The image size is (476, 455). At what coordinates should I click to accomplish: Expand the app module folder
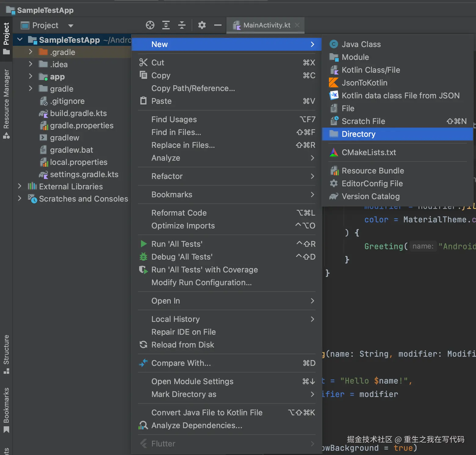[31, 76]
